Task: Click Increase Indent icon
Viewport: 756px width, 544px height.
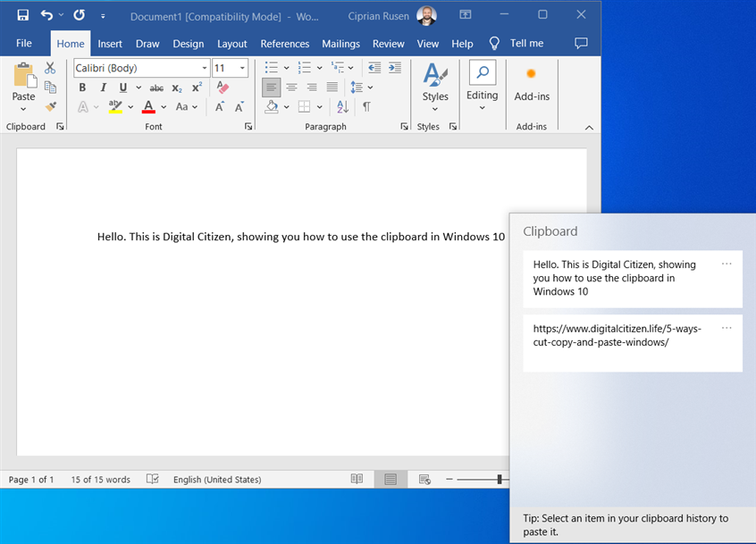Action: [395, 68]
